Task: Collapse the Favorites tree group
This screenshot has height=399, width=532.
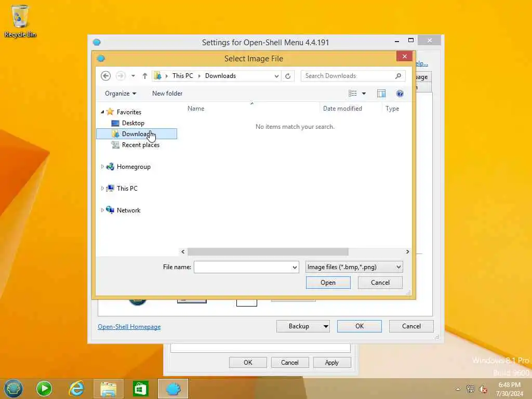Action: point(102,112)
